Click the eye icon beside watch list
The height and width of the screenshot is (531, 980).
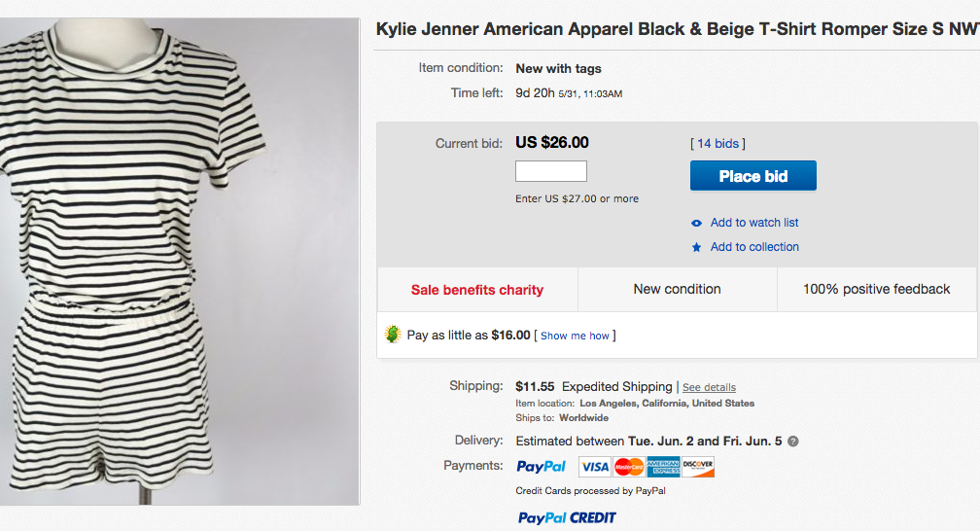696,223
